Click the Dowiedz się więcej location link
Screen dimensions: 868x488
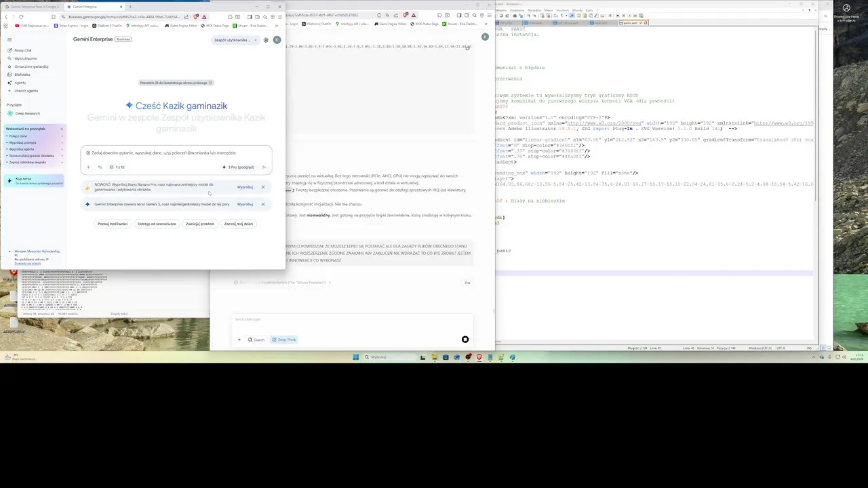coord(27,263)
